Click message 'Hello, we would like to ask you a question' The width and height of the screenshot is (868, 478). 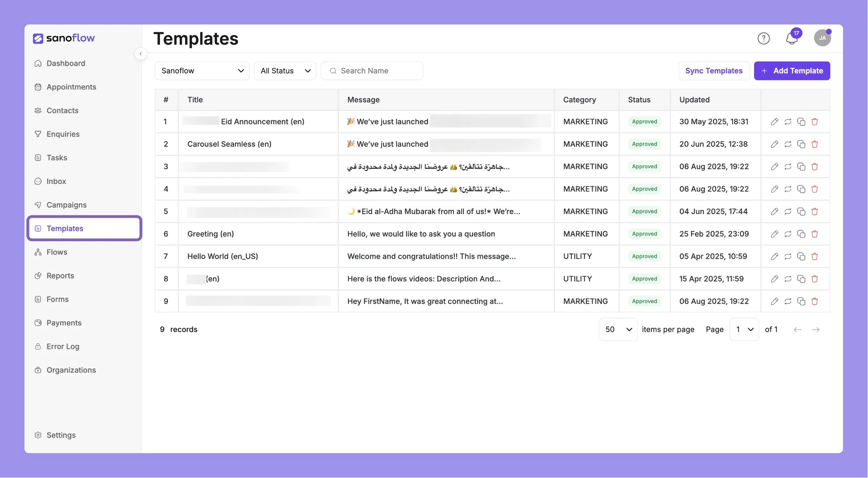click(421, 234)
